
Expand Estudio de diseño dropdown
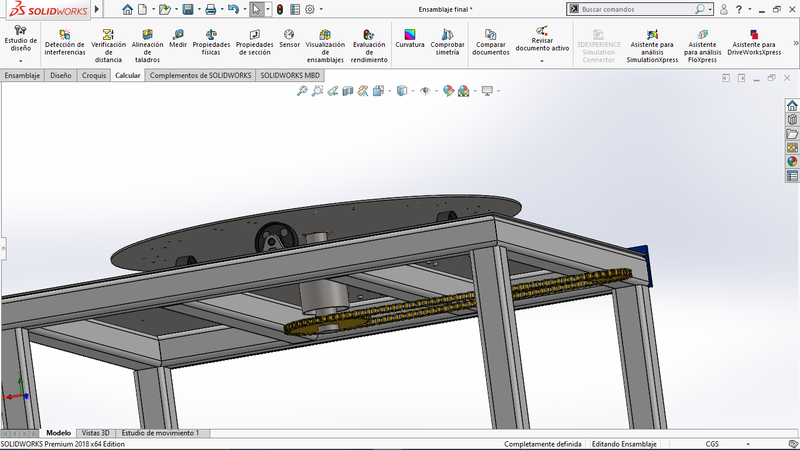point(20,61)
